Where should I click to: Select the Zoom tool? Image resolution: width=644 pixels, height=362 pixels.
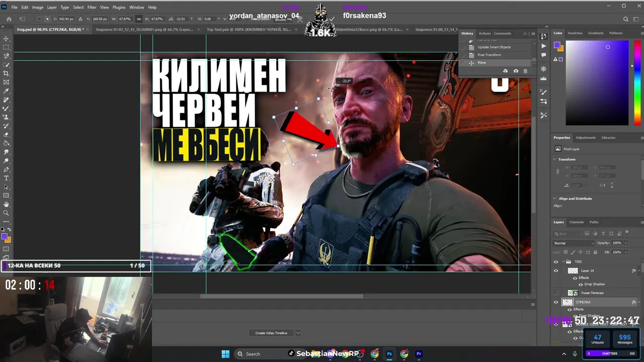click(x=6, y=213)
